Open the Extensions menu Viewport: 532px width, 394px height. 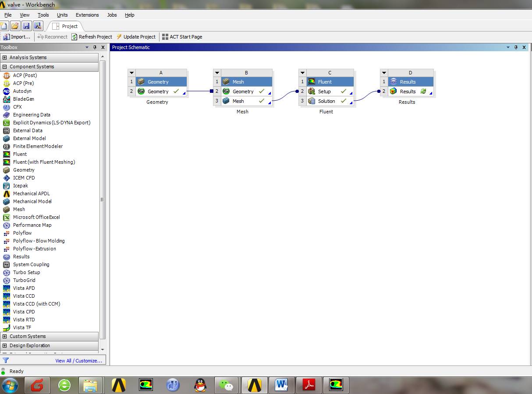87,15
